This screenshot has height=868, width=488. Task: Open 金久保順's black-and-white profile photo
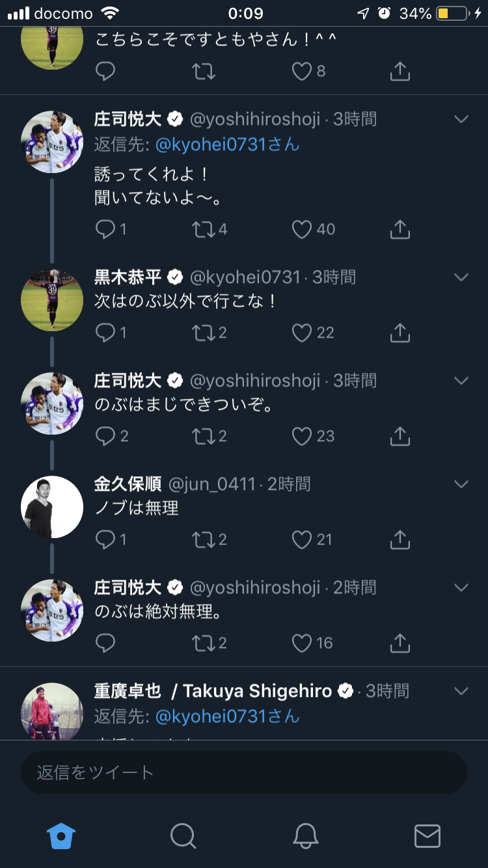(x=52, y=507)
